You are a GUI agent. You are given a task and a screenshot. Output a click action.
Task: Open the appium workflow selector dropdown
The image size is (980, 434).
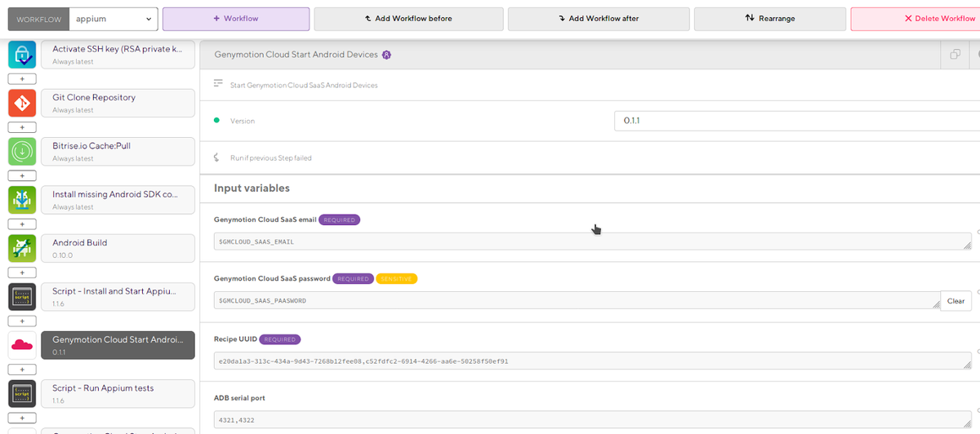click(113, 18)
